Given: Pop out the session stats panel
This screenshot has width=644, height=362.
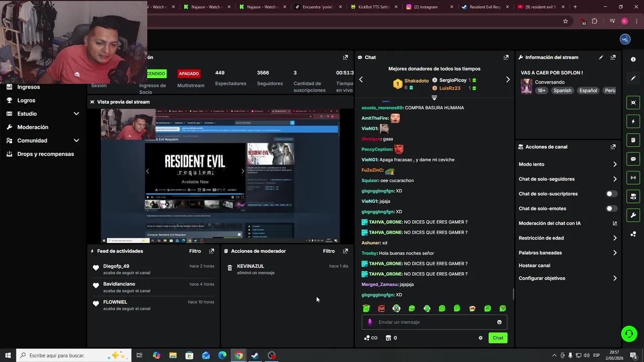Looking at the screenshot, I should (345, 57).
